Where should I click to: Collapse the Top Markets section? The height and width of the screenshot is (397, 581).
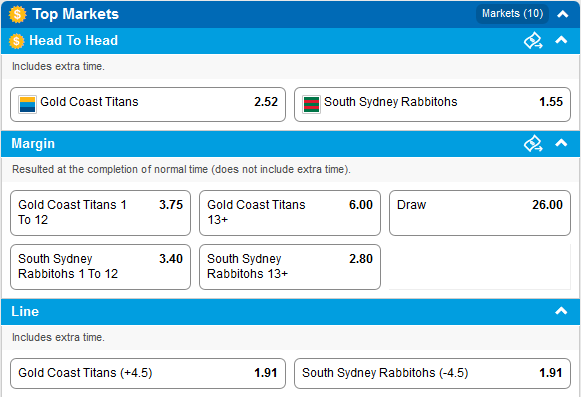pos(562,14)
